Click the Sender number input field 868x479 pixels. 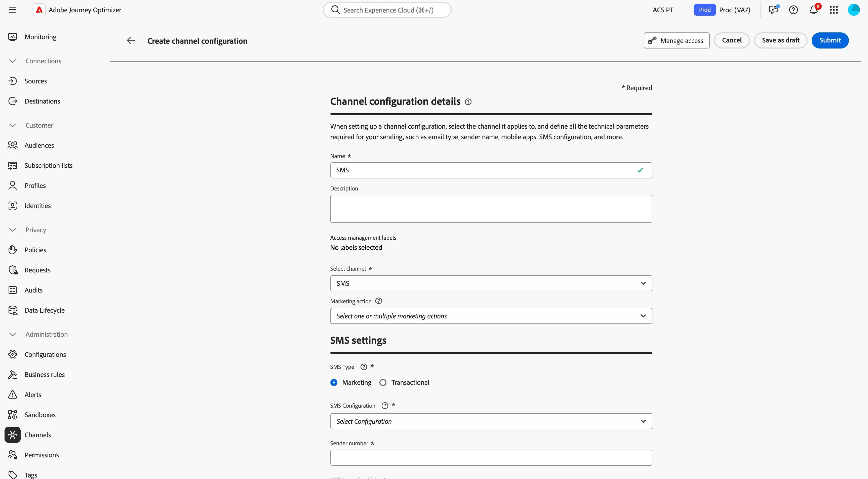[491, 457]
